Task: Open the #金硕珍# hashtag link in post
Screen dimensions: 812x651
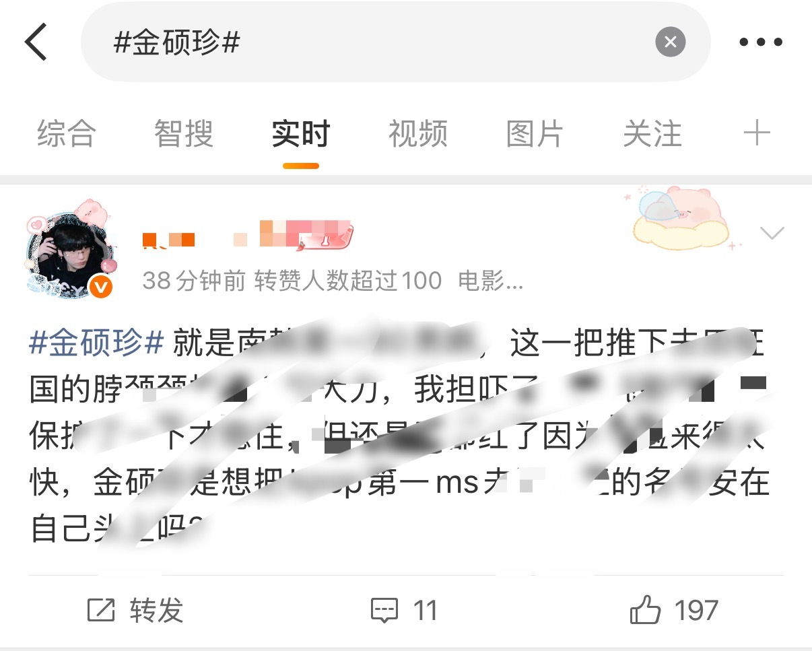Action: pos(97,345)
